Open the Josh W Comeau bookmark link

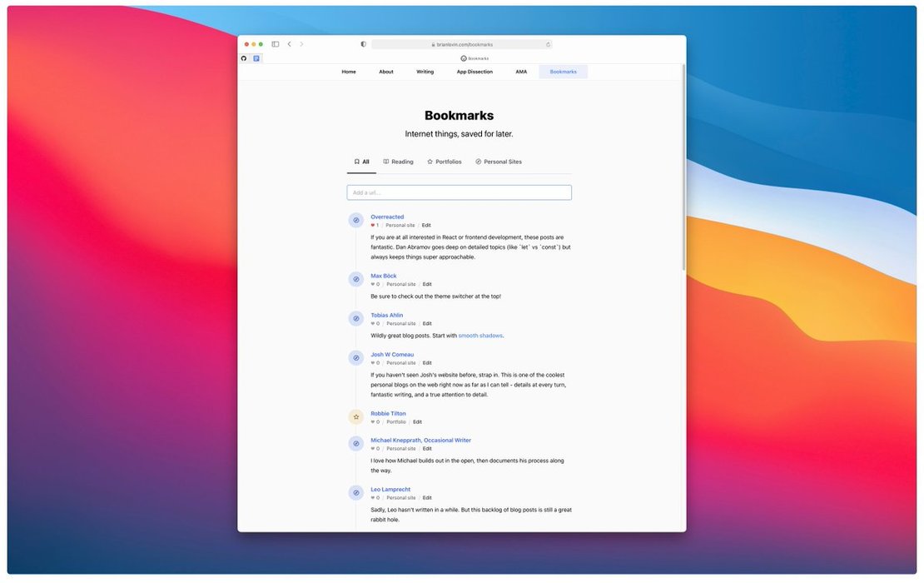pos(392,355)
